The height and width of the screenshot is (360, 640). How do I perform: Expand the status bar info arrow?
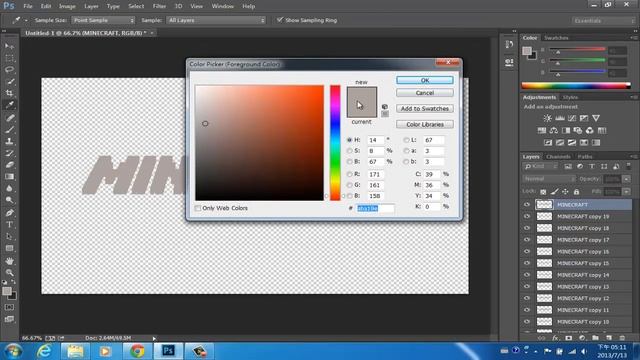[154, 338]
